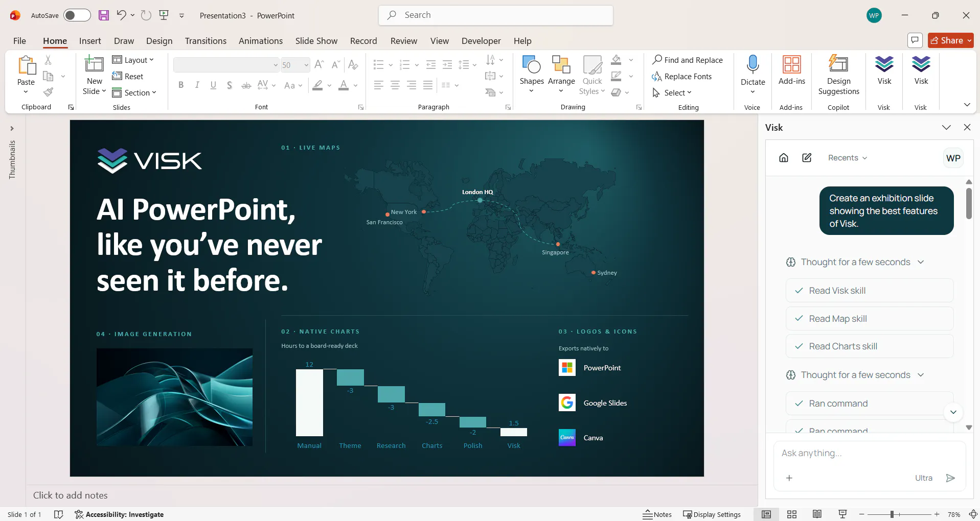Start slideshow from beginning icon in title bar

[x=164, y=15]
